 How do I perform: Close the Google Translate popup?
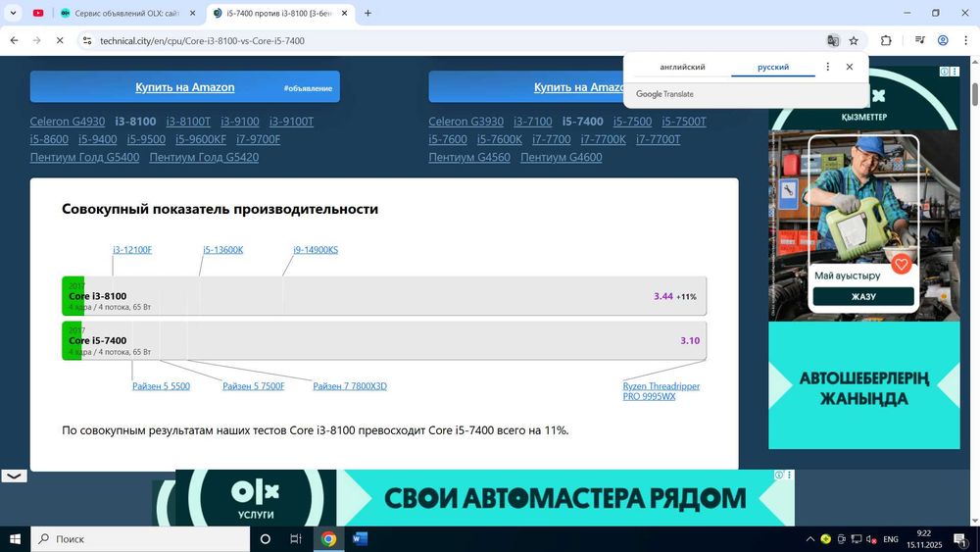[x=850, y=67]
